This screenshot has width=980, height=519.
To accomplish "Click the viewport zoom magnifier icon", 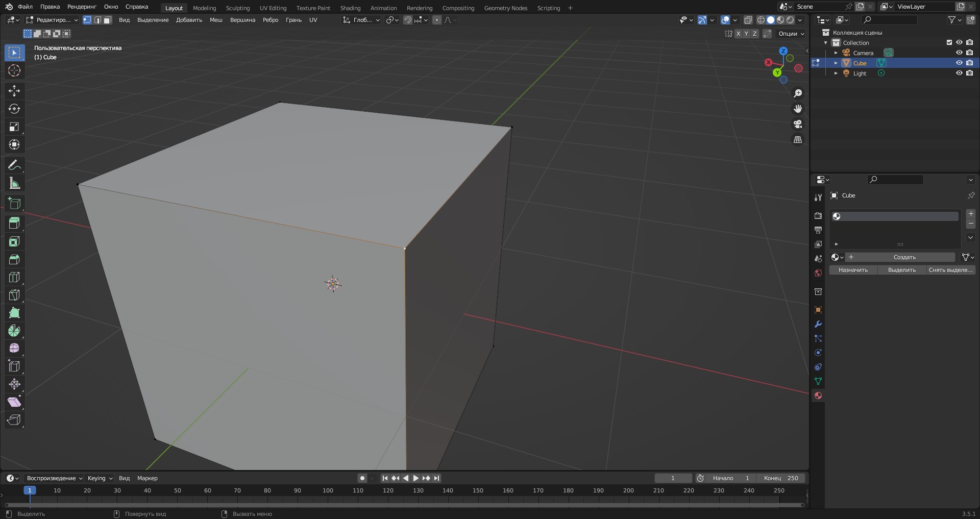I will click(x=798, y=93).
